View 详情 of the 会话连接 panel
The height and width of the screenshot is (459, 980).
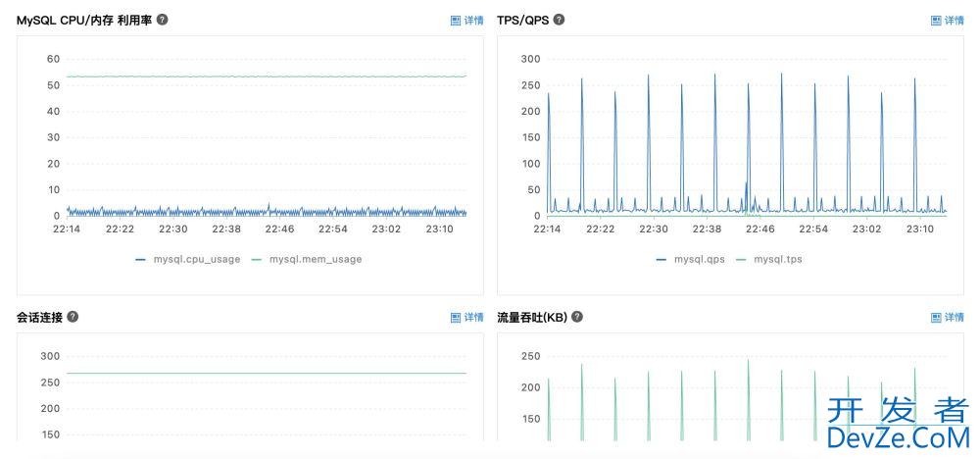466,317
